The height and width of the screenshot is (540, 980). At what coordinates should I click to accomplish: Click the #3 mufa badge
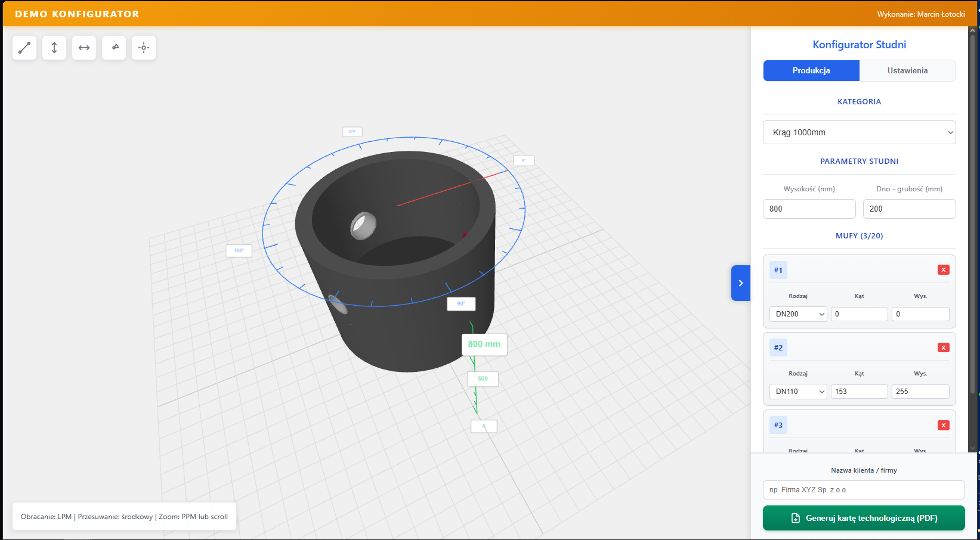778,425
